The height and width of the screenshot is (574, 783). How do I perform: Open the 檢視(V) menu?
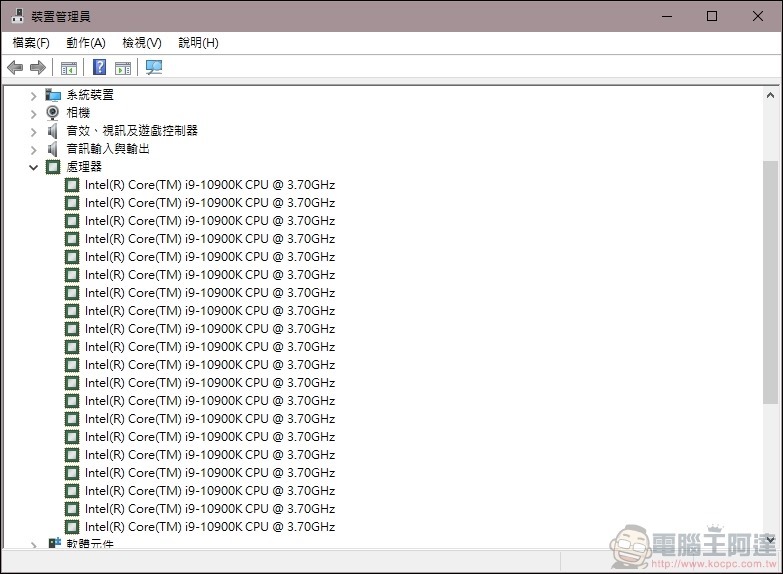pos(142,43)
